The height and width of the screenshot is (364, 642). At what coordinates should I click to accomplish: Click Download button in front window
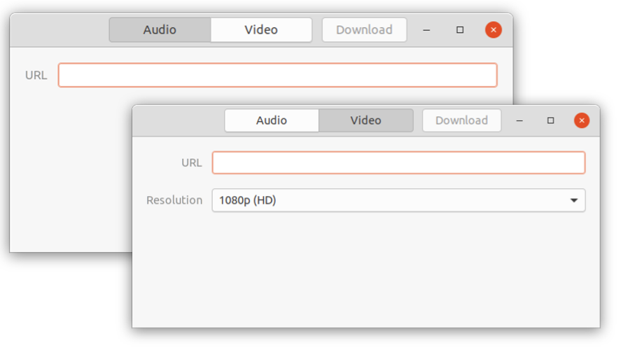(x=461, y=120)
